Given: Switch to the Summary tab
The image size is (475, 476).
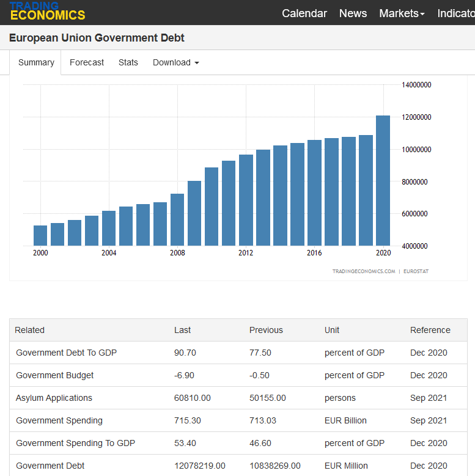Looking at the screenshot, I should (36, 63).
